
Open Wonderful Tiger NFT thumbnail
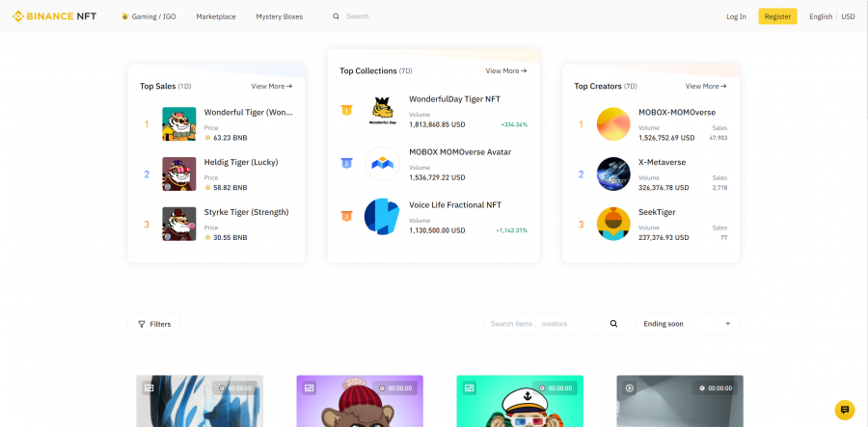point(178,124)
